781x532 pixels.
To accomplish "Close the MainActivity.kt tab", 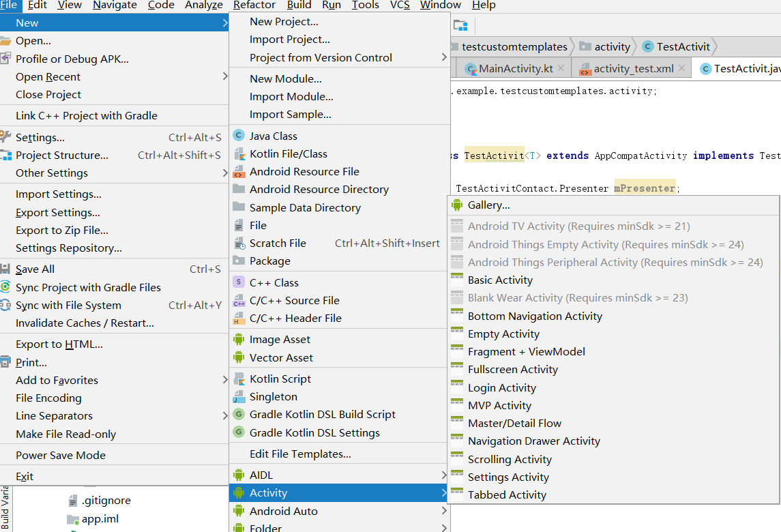I will [561, 68].
